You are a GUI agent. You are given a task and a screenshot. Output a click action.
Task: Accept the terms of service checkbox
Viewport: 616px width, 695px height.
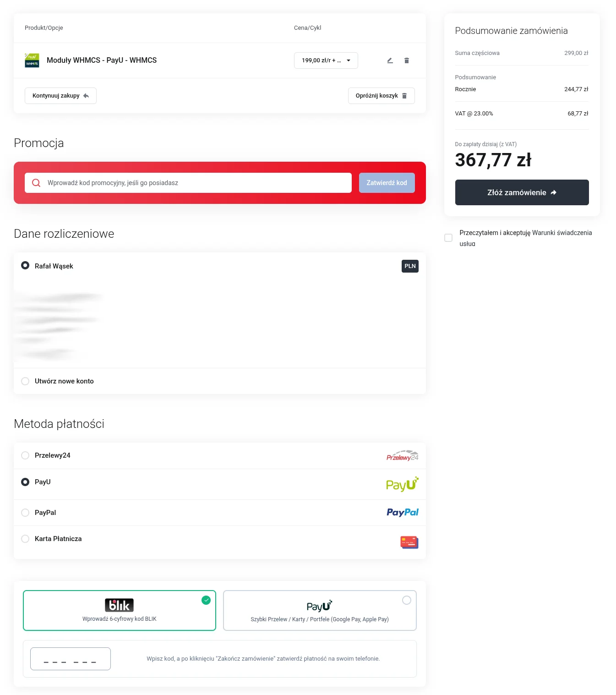click(x=448, y=238)
